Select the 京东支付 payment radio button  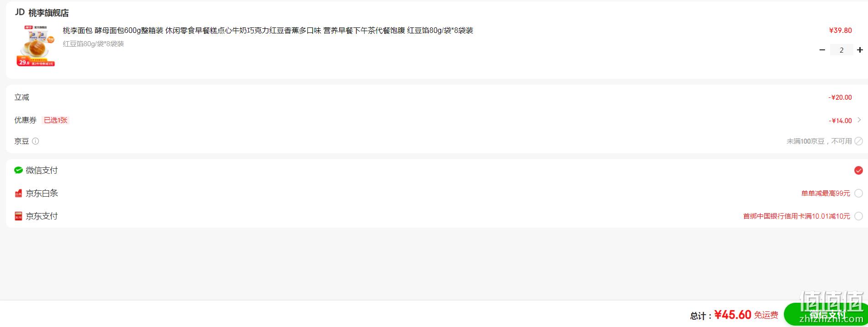pyautogui.click(x=858, y=216)
